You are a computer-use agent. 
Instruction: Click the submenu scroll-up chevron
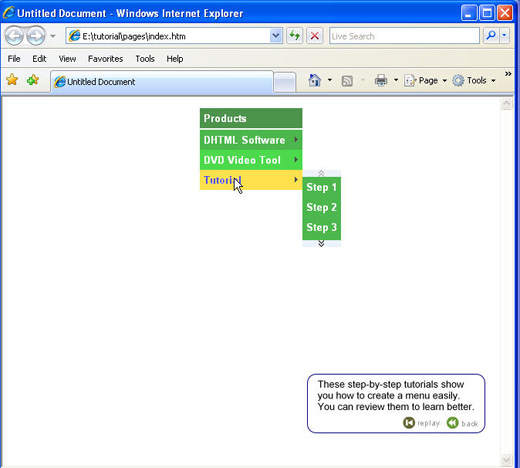click(321, 173)
